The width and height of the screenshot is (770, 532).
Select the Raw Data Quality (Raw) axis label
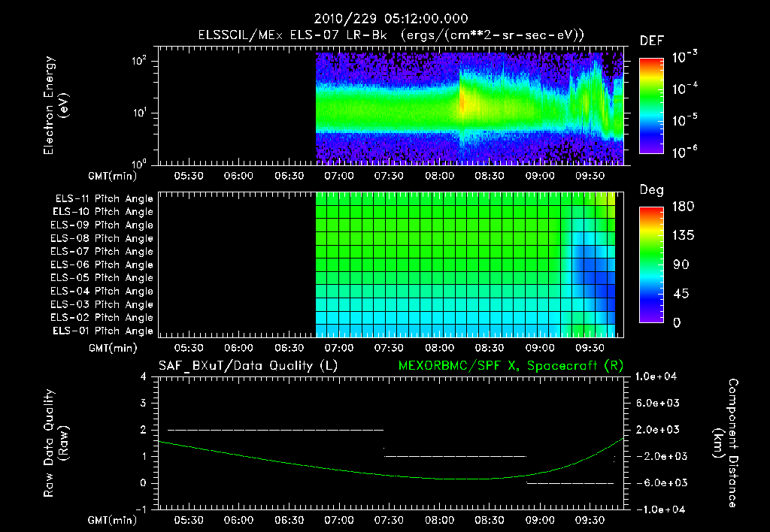click(56, 443)
